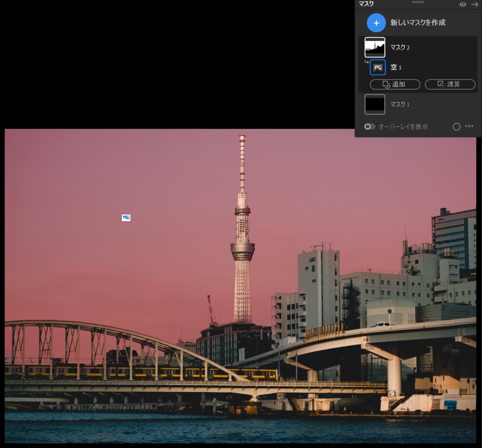Viewport: 482px width, 448px height.
Task: Click the マスク panel title
Action: [x=366, y=4]
